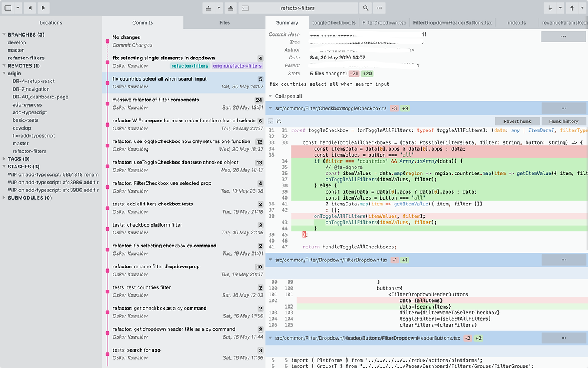The image size is (588, 368).
Task: Click the pull down-arrow icon
Action: pyautogui.click(x=550, y=8)
